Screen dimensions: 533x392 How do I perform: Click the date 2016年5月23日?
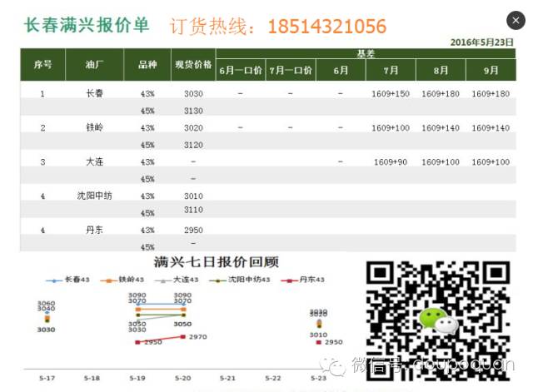click(481, 42)
